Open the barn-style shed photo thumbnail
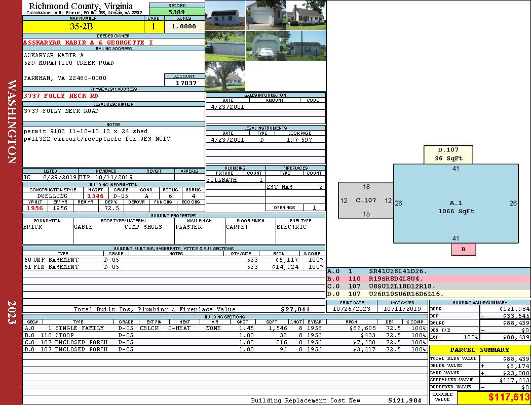This screenshot has width=532, height=405. [x=225, y=15]
